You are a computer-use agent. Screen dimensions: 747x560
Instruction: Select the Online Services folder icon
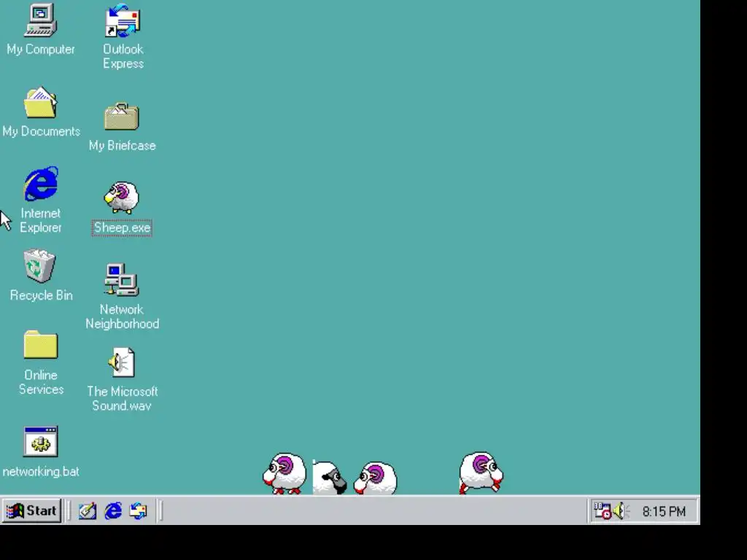pyautogui.click(x=41, y=344)
